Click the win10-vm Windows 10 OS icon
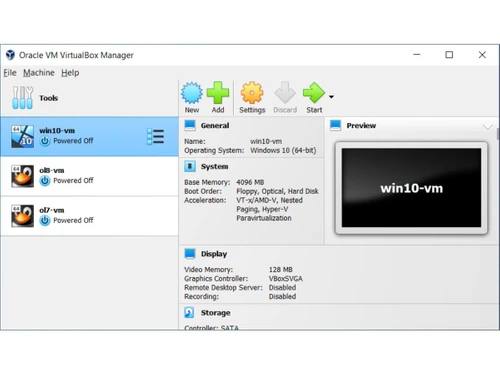Image resolution: width=500 pixels, height=375 pixels. click(x=22, y=137)
